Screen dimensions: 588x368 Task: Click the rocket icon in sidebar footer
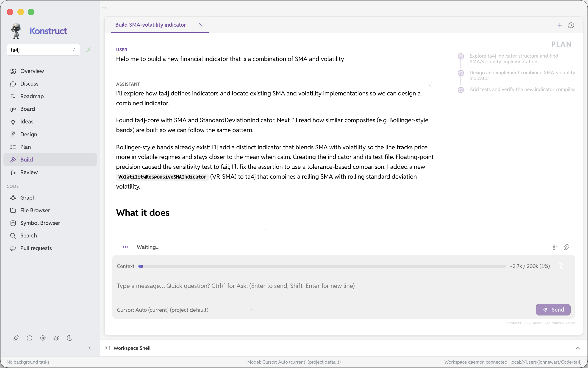[x=16, y=338]
